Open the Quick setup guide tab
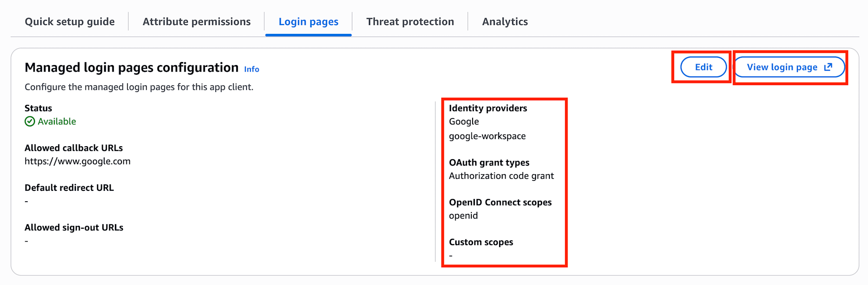868x285 pixels. click(x=70, y=22)
